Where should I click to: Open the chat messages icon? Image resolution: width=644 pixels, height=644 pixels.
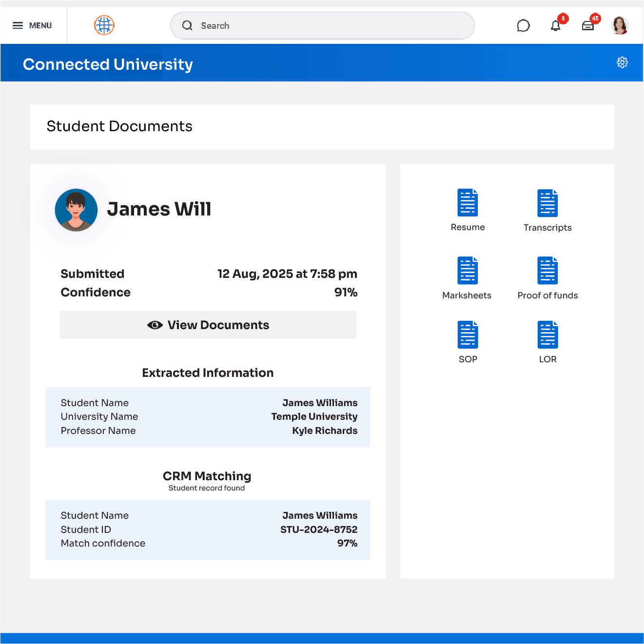pos(523,25)
